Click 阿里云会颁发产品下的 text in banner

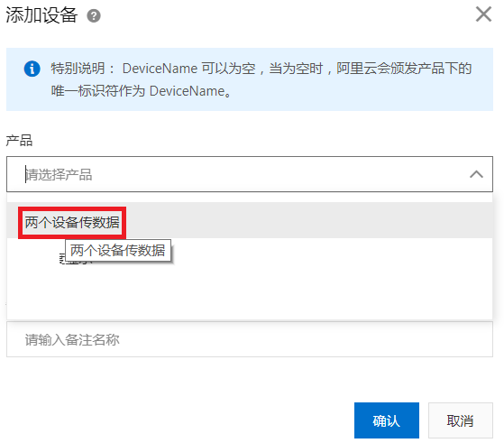click(404, 69)
